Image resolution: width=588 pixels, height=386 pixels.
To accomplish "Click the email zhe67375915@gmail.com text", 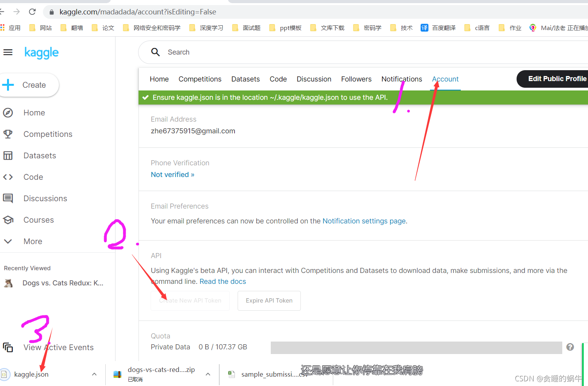I will 193,131.
